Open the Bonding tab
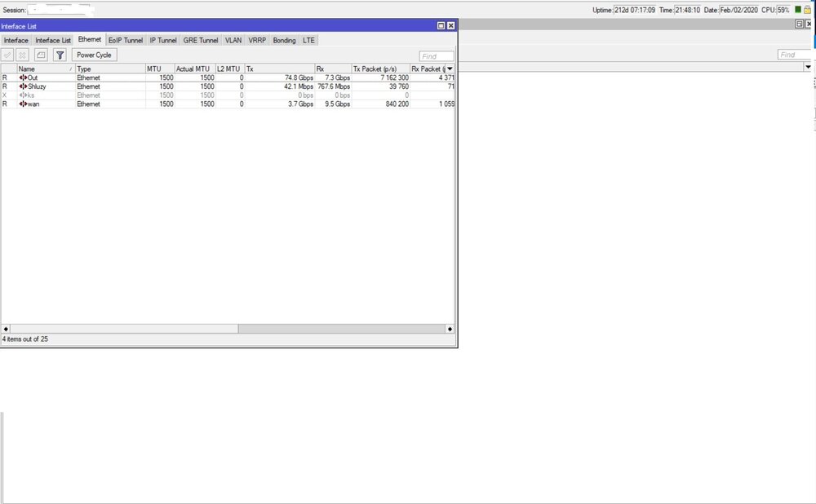816x504 pixels. coord(283,39)
